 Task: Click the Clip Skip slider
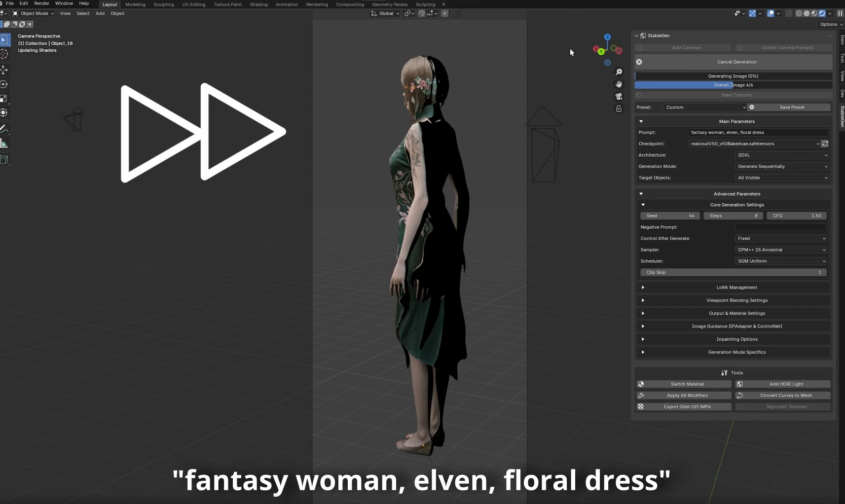(734, 272)
